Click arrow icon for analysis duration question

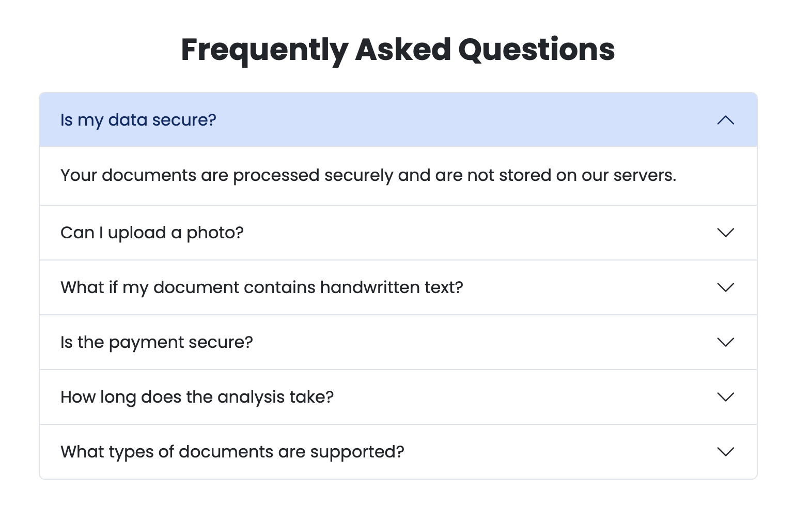click(x=725, y=397)
